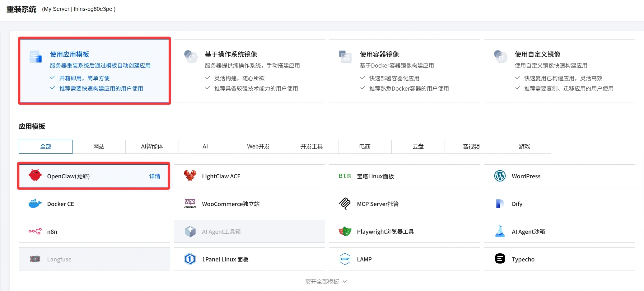Viewport: 644px width, 291px height.
Task: Choose the LightClaw ACE template
Action: (249, 176)
